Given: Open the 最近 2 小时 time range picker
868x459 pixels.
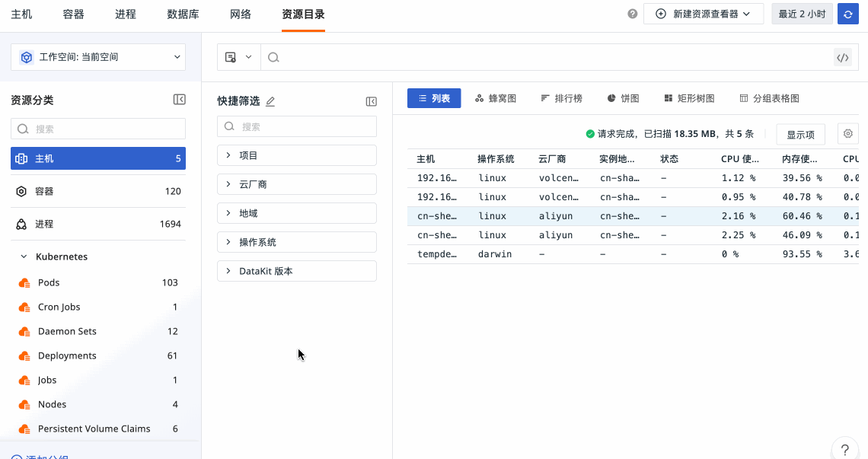Looking at the screenshot, I should click(x=801, y=14).
